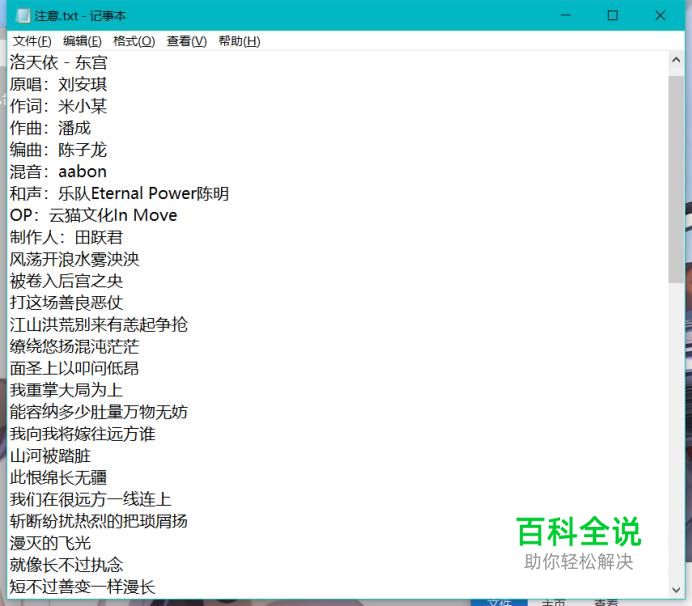The width and height of the screenshot is (692, 606).
Task: Click the scrollbar track below the thumb
Action: (x=676, y=432)
